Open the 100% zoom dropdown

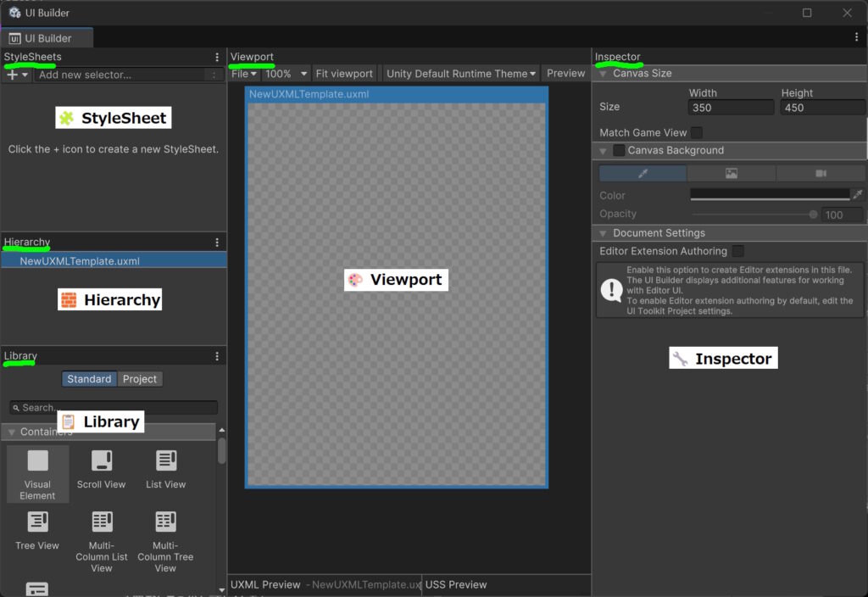286,74
